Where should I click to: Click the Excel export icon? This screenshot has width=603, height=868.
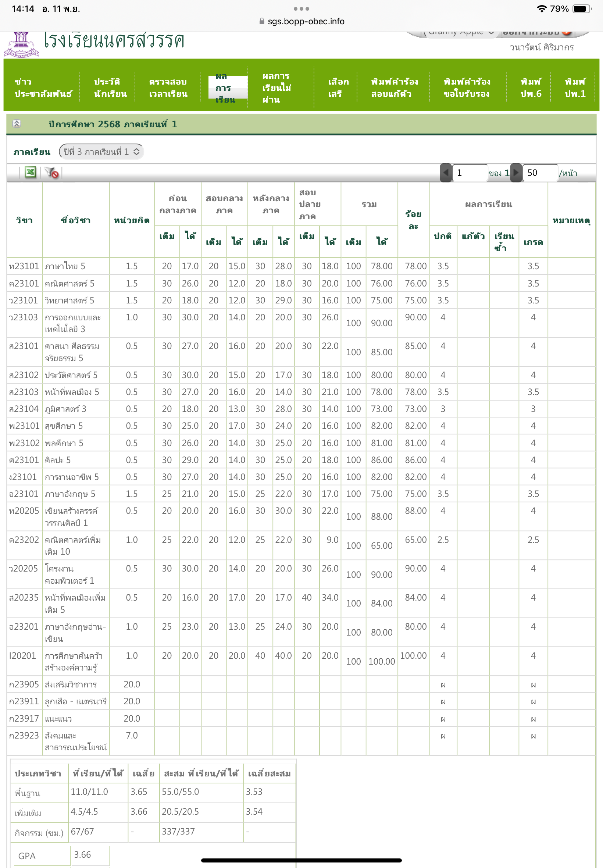pyautogui.click(x=30, y=172)
